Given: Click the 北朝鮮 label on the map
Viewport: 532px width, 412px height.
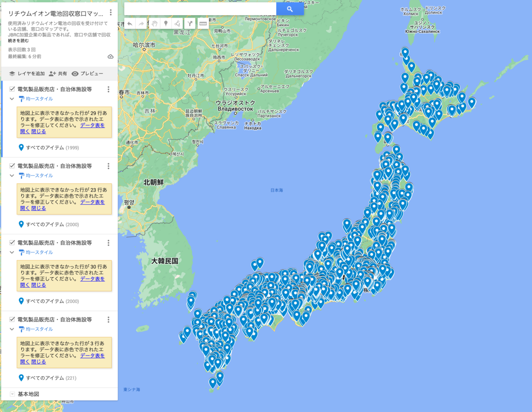Looking at the screenshot, I should pyautogui.click(x=153, y=182).
